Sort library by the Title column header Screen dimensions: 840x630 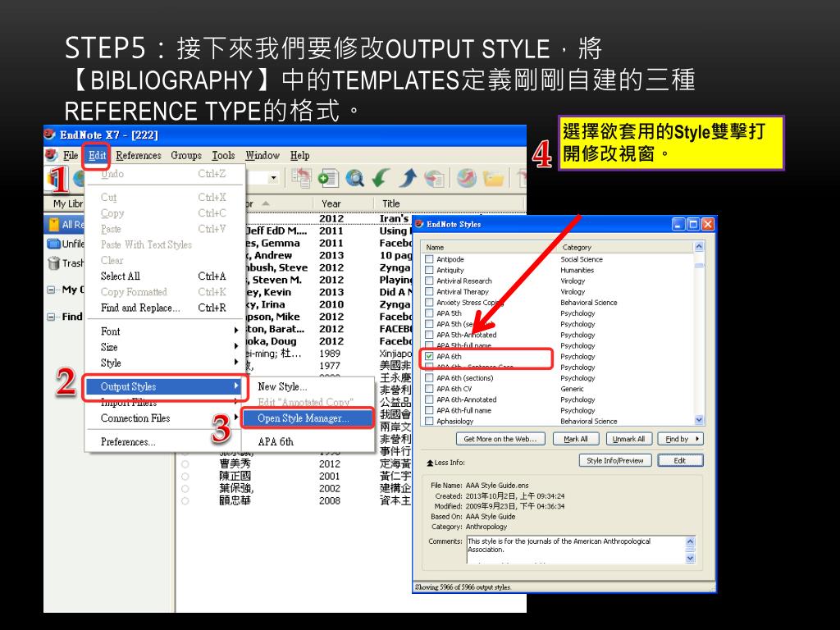coord(449,203)
